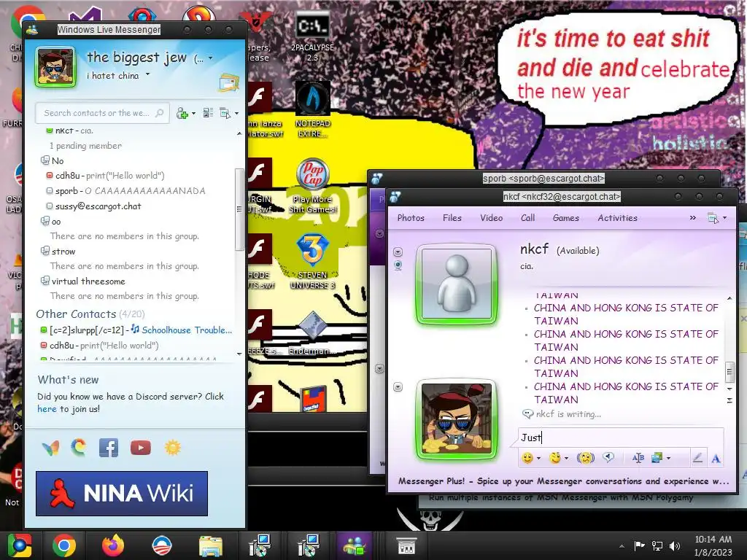Expand the oo contact group

pos(44,222)
